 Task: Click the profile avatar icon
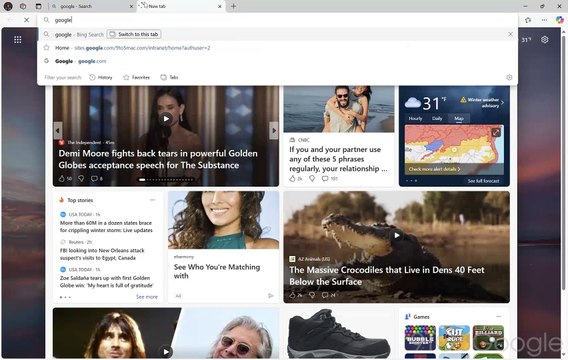pos(8,6)
